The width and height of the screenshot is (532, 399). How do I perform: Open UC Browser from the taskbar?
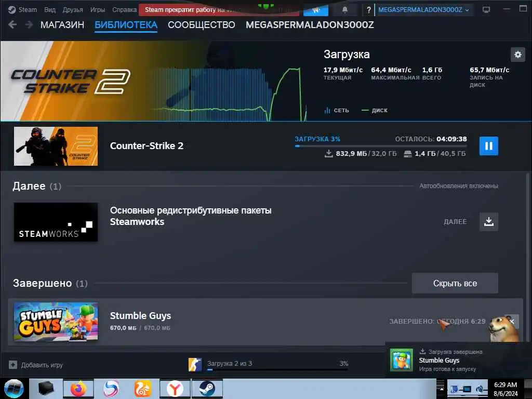click(x=142, y=389)
